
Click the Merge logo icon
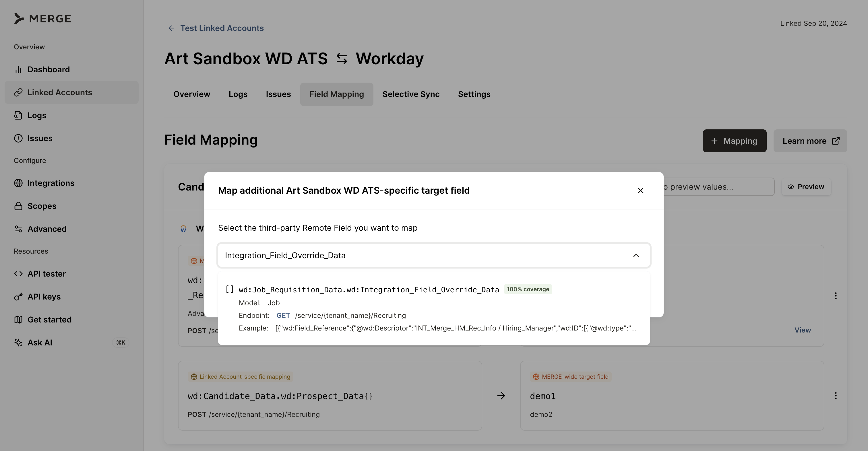(x=19, y=19)
